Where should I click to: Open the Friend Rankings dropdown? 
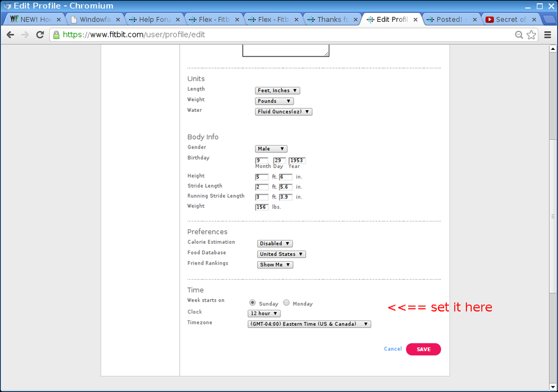275,265
